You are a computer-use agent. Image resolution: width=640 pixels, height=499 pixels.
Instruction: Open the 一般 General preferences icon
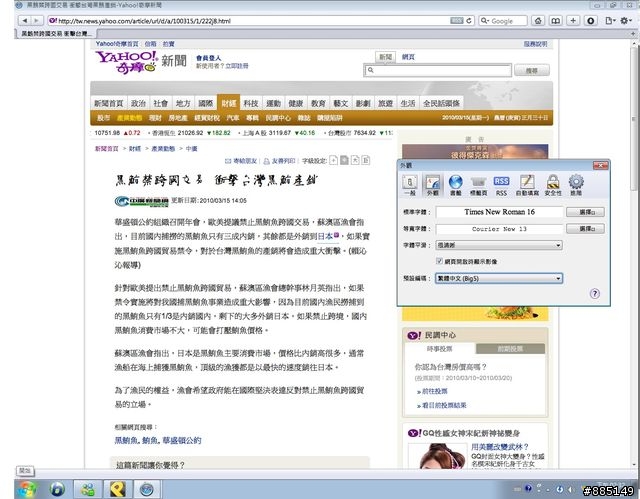tap(409, 185)
